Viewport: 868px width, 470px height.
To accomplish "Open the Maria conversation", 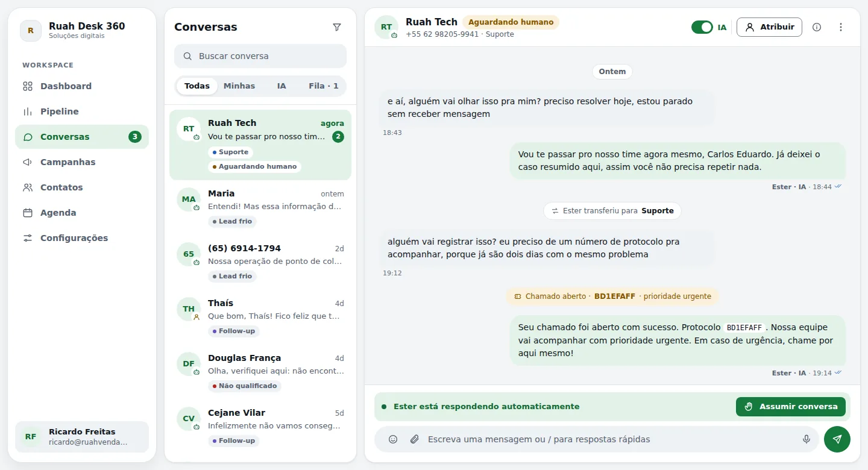I will coord(260,208).
